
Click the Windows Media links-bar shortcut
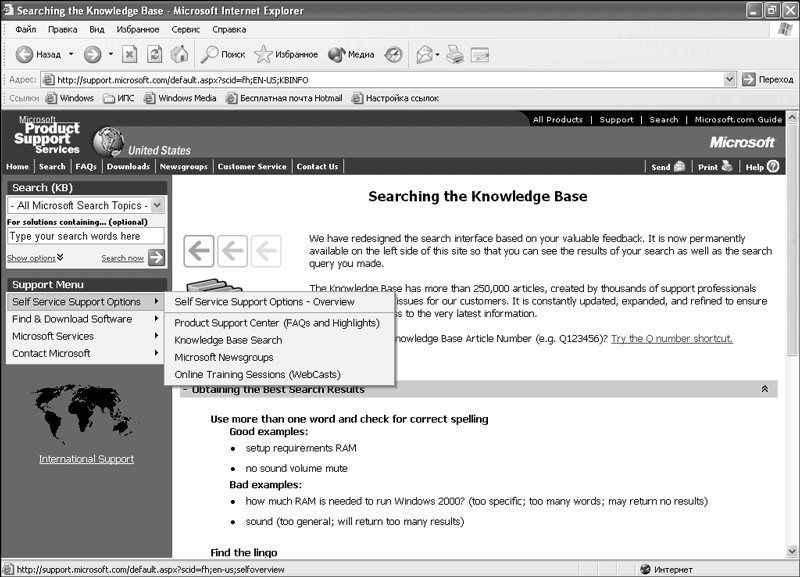(x=180, y=98)
